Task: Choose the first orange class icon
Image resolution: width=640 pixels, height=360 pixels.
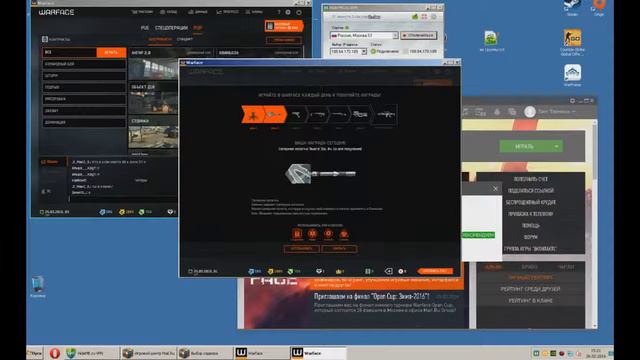Action: pyautogui.click(x=297, y=234)
